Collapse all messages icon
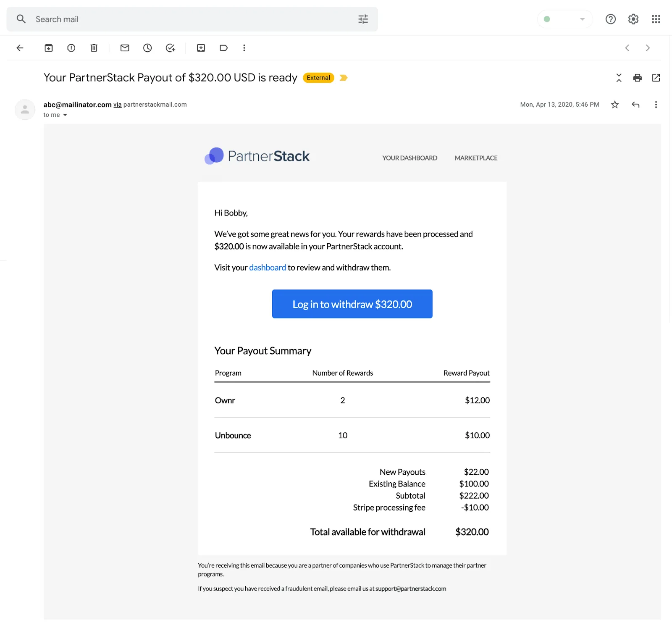The width and height of the screenshot is (672, 631). [619, 78]
